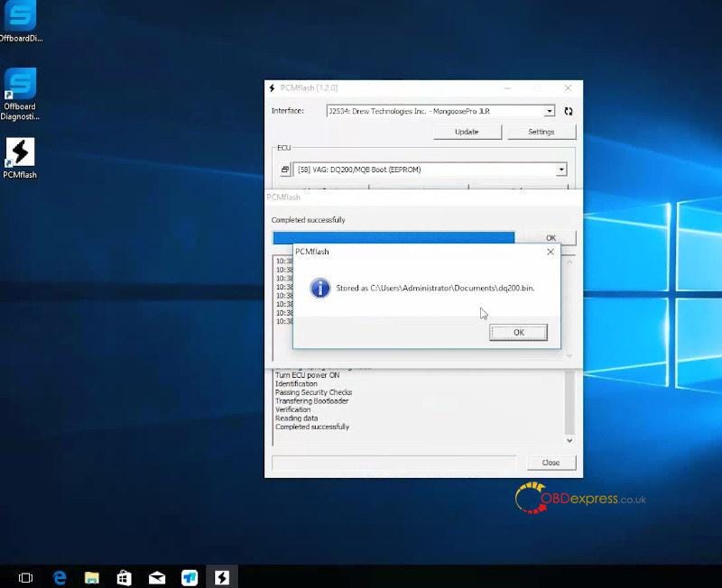Click OK in the Stored as dialog
Image resolution: width=722 pixels, height=588 pixels.
coord(518,332)
